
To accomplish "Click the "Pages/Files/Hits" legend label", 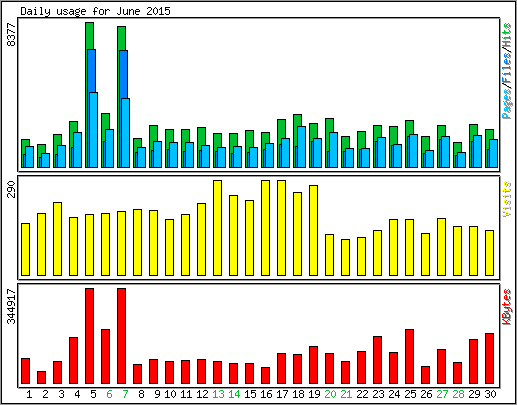I will pos(507,71).
